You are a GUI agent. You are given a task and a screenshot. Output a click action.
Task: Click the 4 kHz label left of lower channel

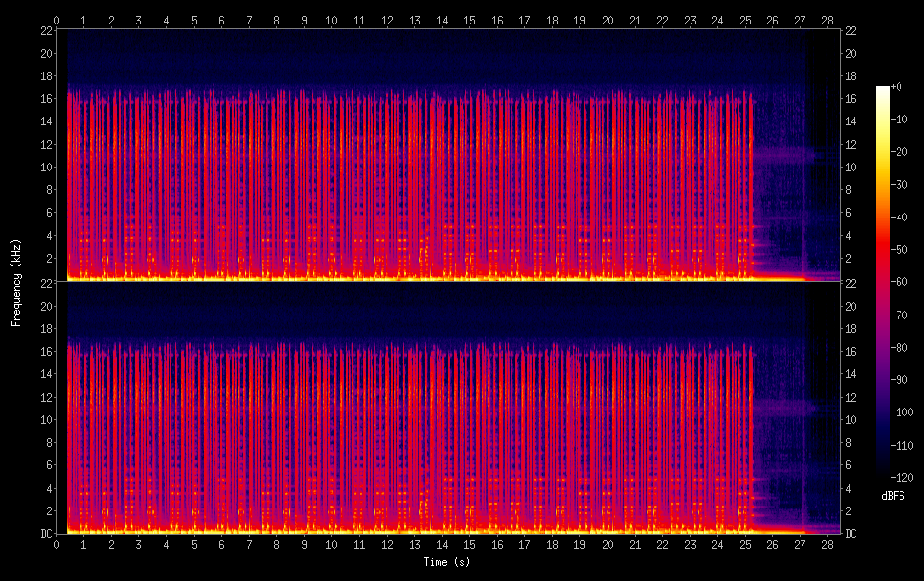tap(47, 488)
